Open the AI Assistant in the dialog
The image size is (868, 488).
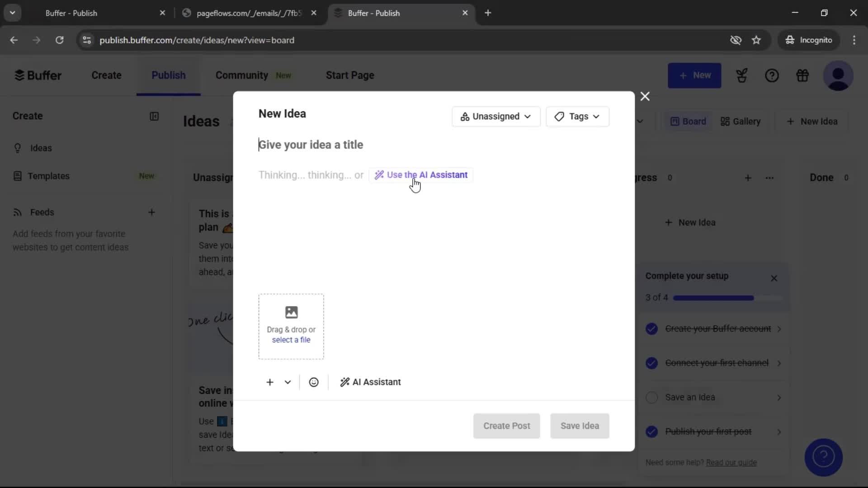[370, 382]
